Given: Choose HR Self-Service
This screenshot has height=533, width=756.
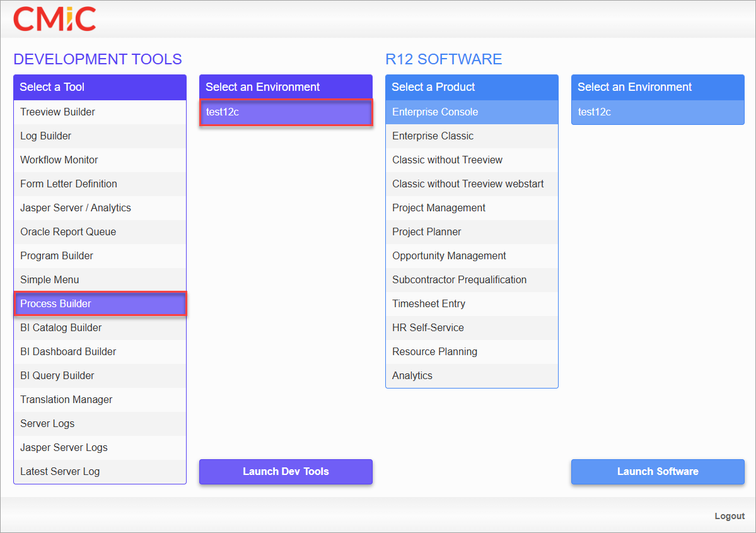Looking at the screenshot, I should [472, 328].
